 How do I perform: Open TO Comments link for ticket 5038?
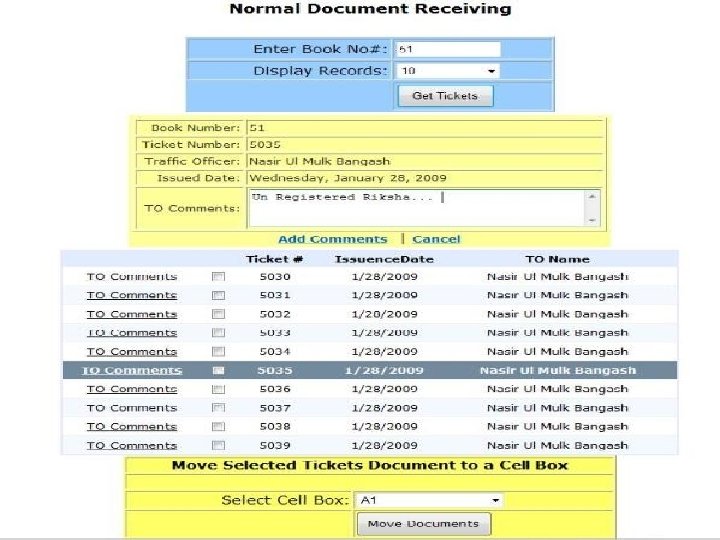click(x=132, y=427)
